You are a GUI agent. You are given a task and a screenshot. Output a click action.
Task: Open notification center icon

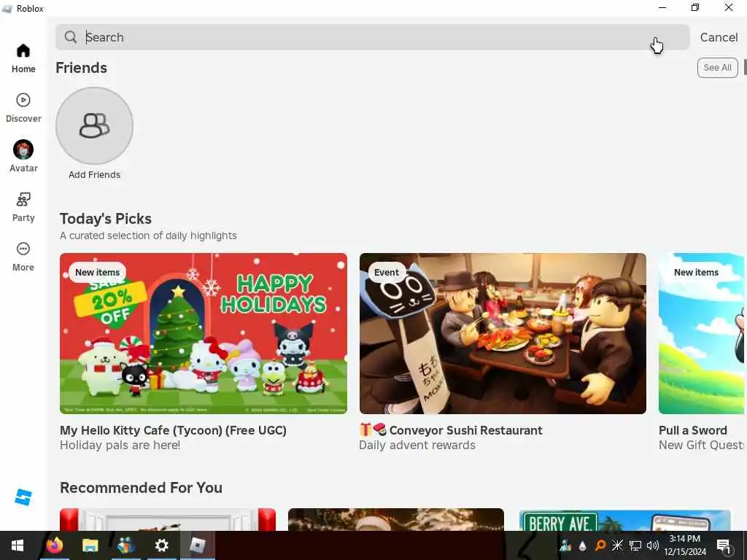coord(724,545)
